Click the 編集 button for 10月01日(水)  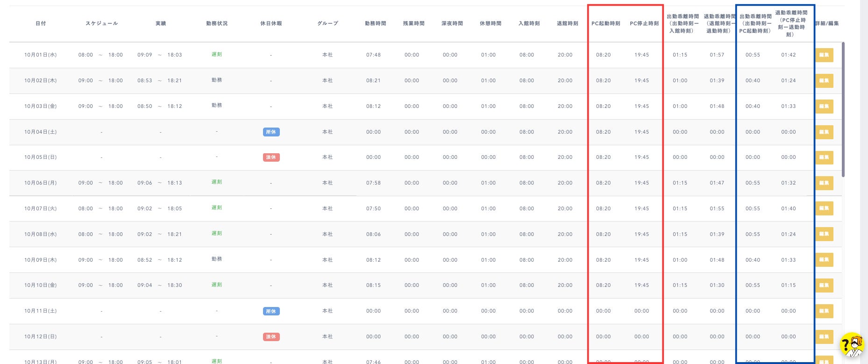point(824,55)
